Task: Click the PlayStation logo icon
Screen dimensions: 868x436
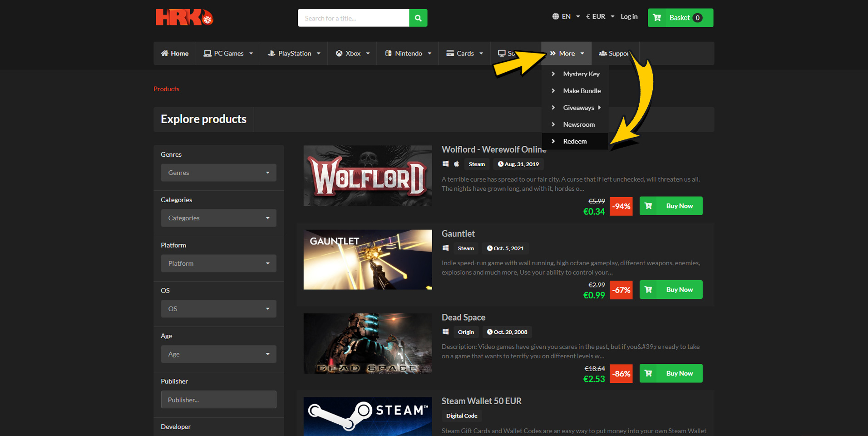Action: click(271, 53)
